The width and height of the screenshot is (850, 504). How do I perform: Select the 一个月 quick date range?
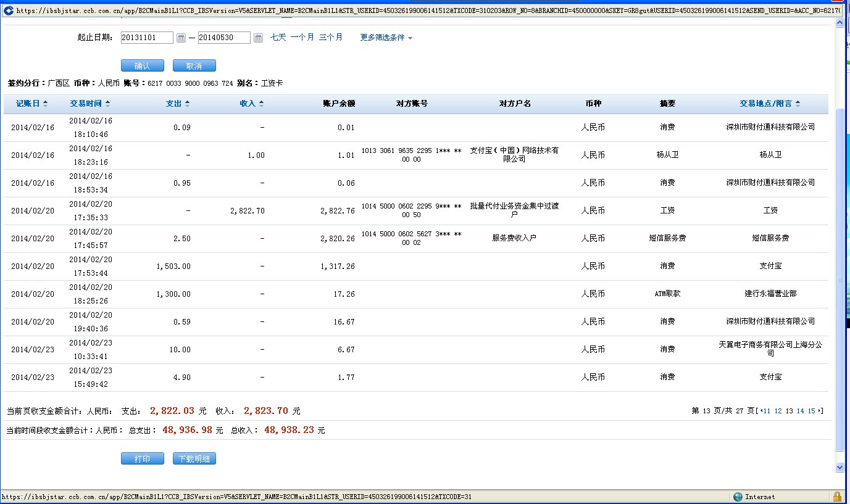tap(302, 38)
